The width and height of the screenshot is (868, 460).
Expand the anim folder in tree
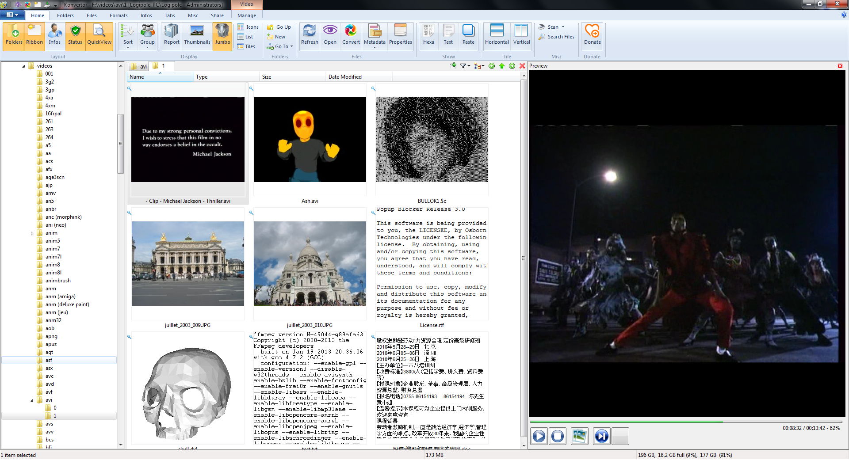32,233
